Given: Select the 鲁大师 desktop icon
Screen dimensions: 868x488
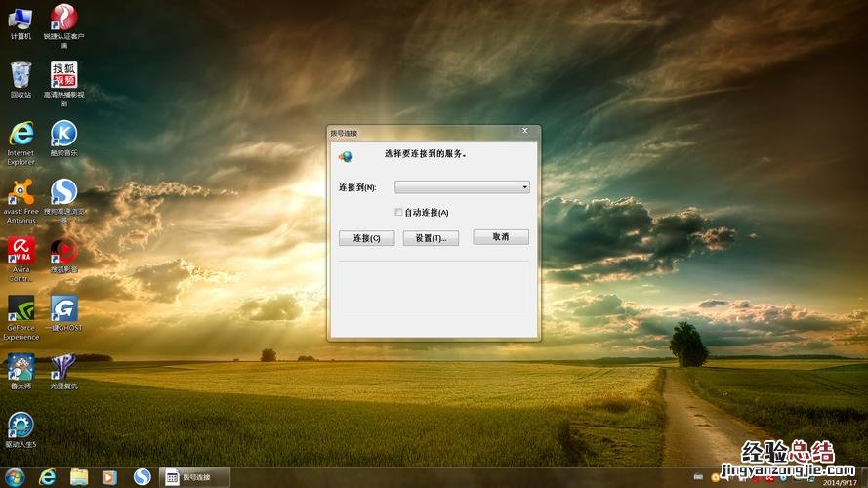Looking at the screenshot, I should click(21, 367).
